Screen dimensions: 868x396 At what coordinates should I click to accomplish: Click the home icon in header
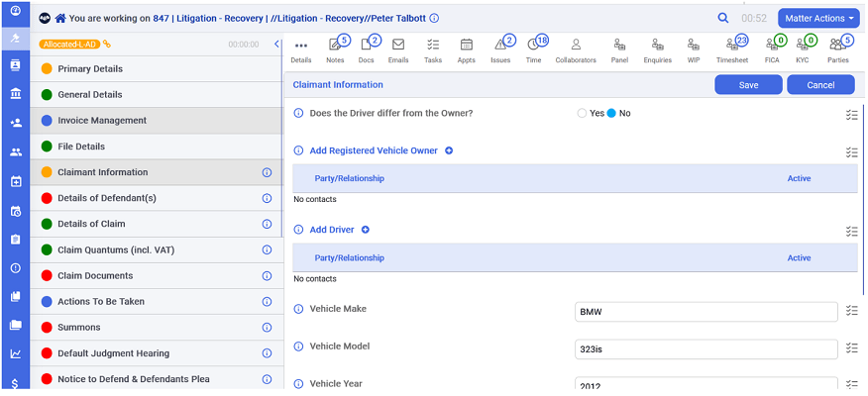pyautogui.click(x=60, y=18)
